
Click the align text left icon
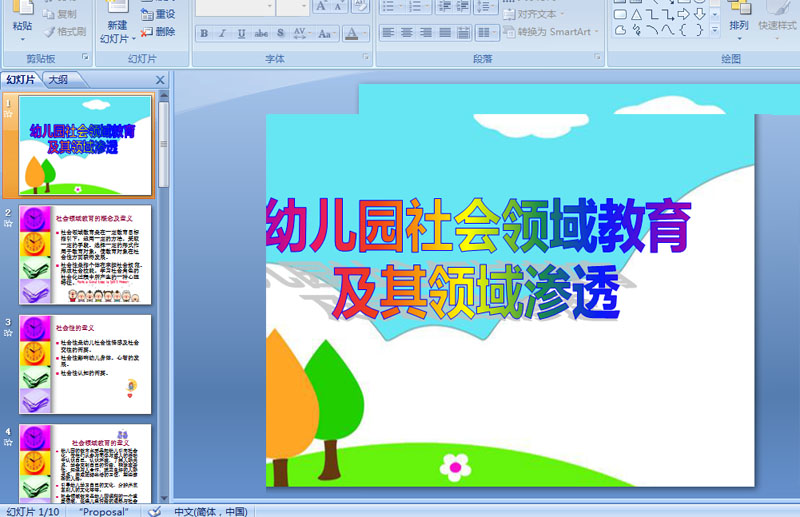tap(388, 33)
